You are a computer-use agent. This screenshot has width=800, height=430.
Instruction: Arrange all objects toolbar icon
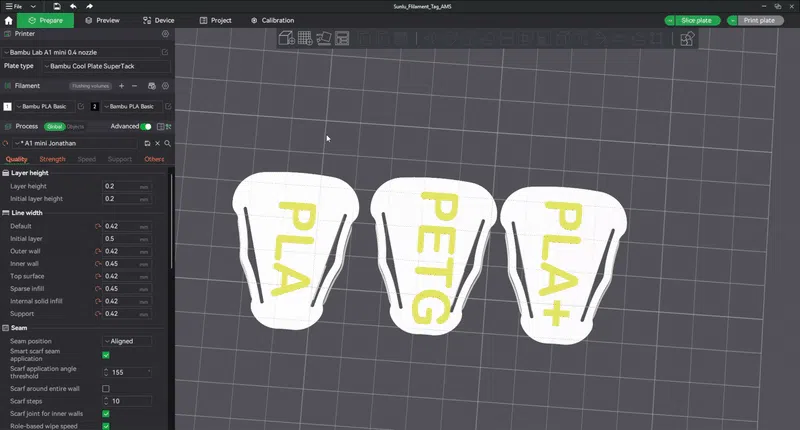click(x=342, y=38)
